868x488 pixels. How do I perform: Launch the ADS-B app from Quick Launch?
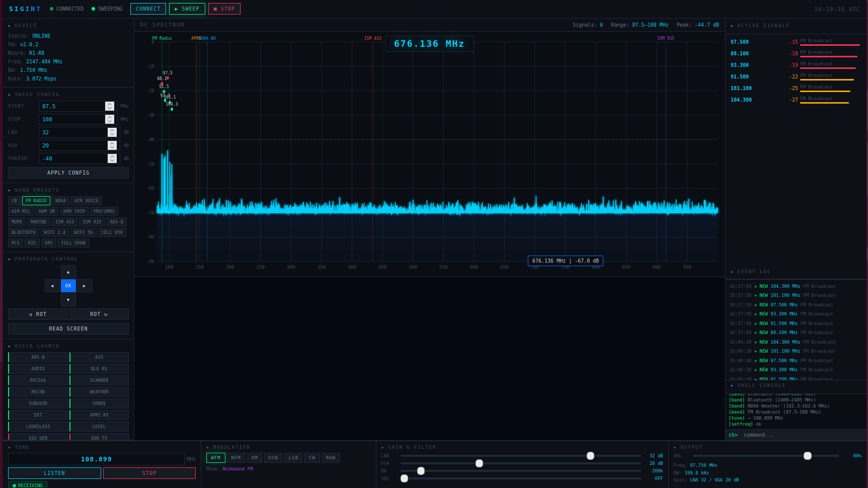pyautogui.click(x=38, y=357)
